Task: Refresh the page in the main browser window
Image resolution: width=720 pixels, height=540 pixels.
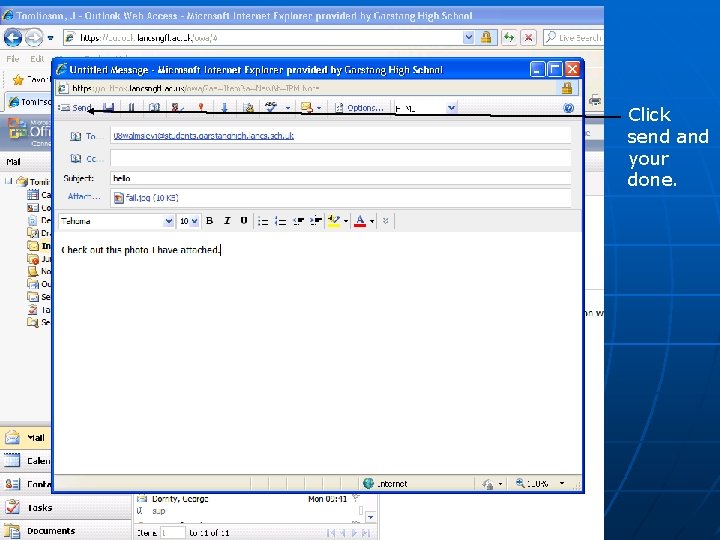Action: [x=509, y=38]
